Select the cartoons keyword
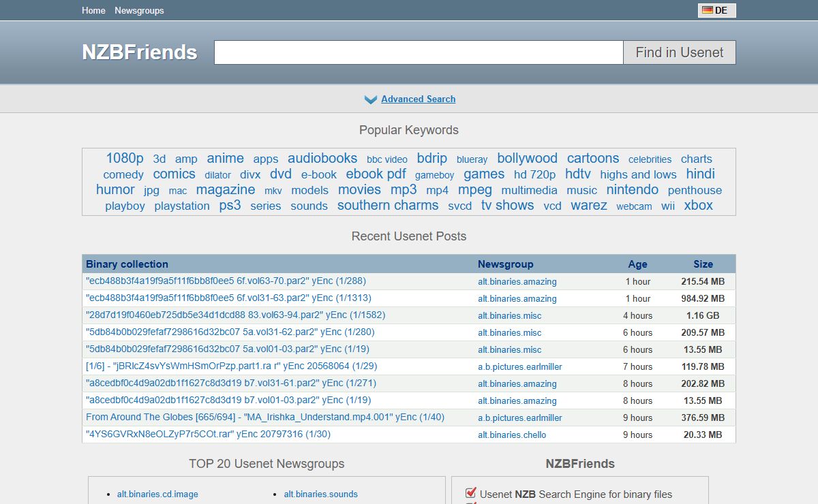 pyautogui.click(x=593, y=158)
